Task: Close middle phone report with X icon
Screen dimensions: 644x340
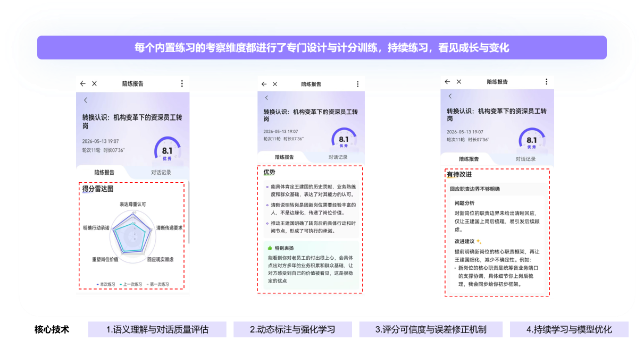Action: pyautogui.click(x=275, y=84)
